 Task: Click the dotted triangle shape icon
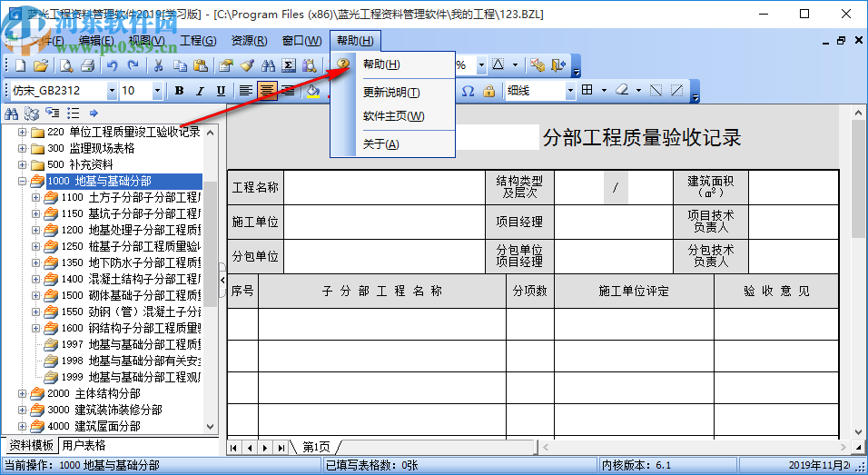498,64
